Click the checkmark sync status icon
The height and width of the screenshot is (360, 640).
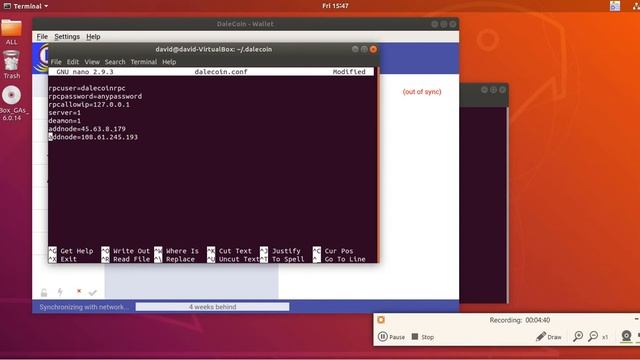click(93, 292)
